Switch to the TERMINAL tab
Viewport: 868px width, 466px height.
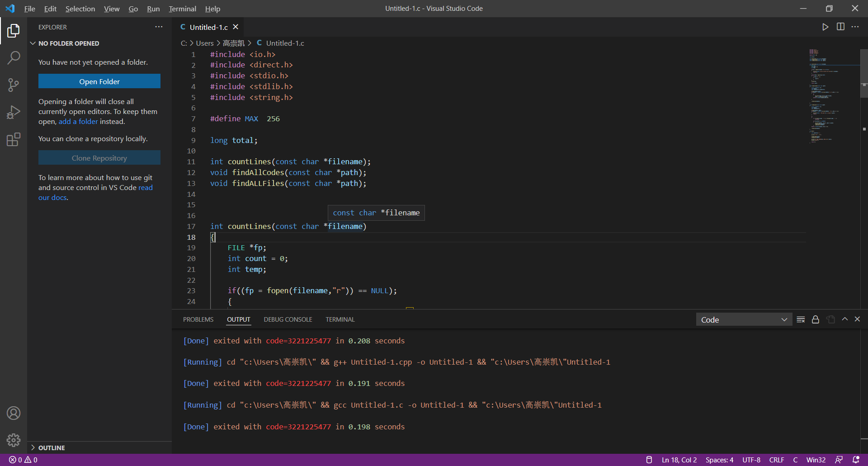(x=340, y=319)
